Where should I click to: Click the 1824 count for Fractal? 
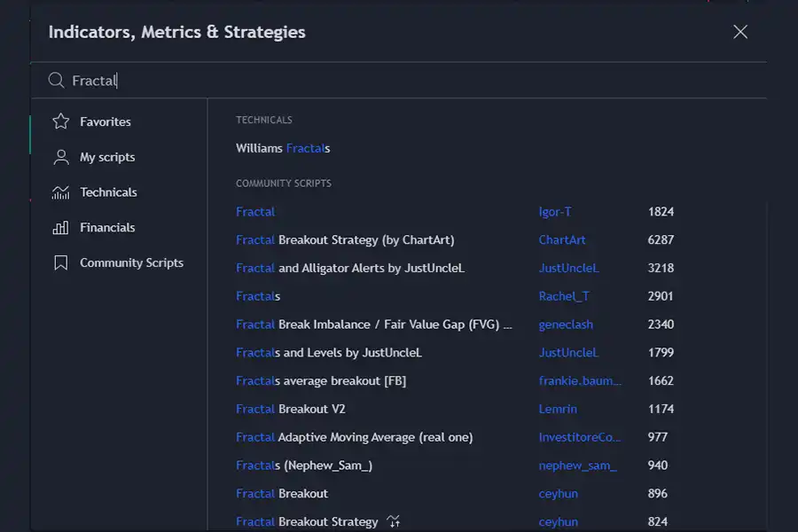point(661,212)
